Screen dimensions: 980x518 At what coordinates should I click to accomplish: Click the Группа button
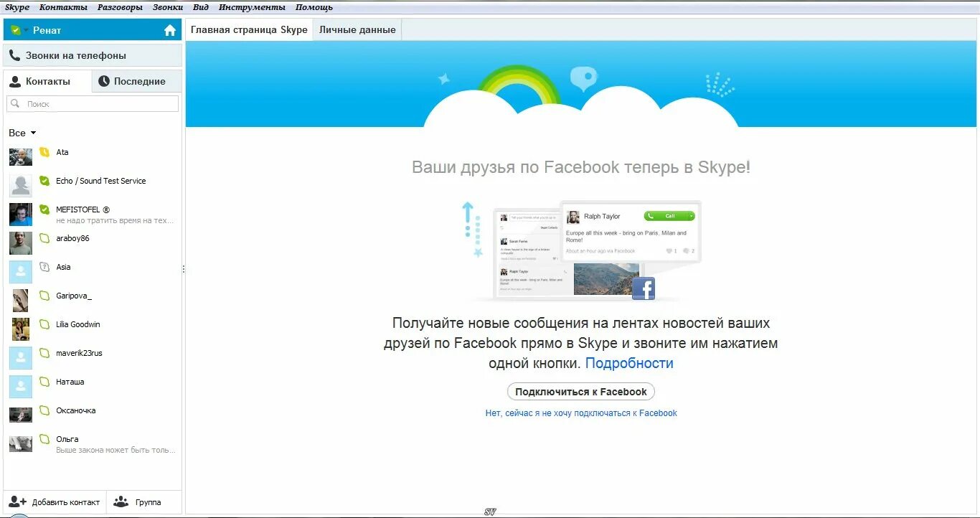pos(144,502)
